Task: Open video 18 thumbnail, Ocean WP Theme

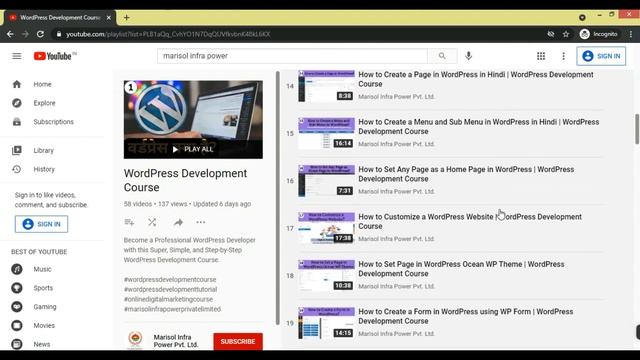Action: [x=326, y=276]
